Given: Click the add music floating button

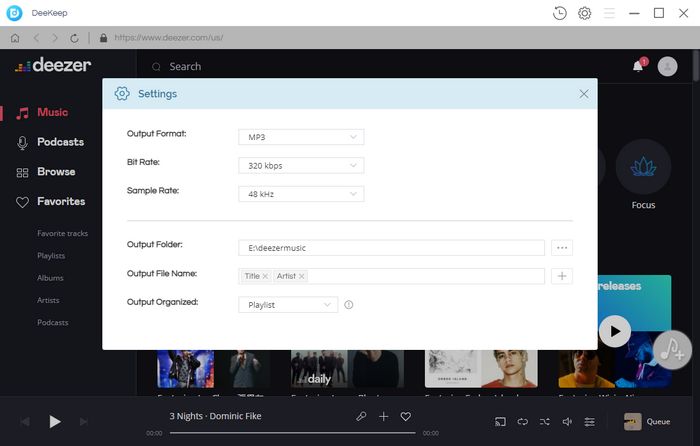Looking at the screenshot, I should click(672, 350).
